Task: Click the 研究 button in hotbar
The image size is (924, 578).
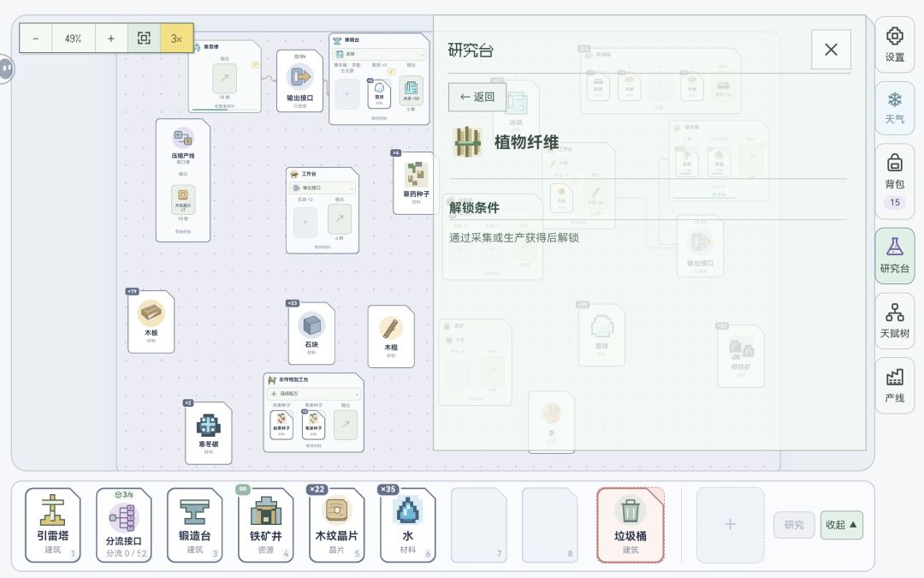Action: [794, 525]
